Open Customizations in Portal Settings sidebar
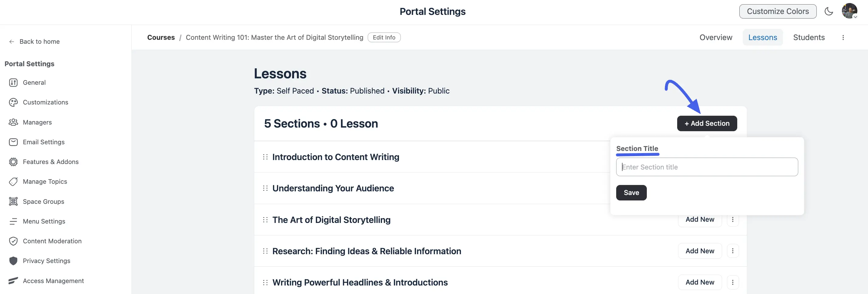Viewport: 868px width, 294px height. pos(46,102)
